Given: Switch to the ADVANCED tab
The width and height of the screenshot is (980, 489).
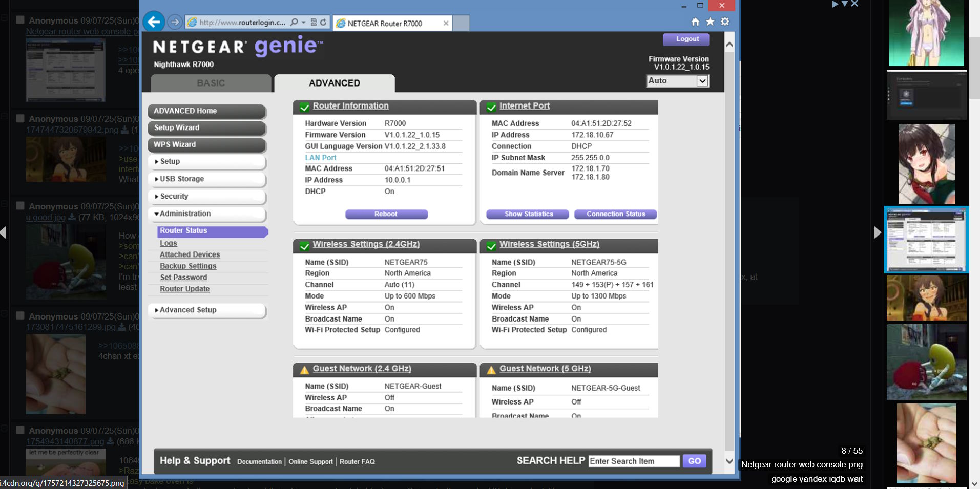Looking at the screenshot, I should [334, 83].
